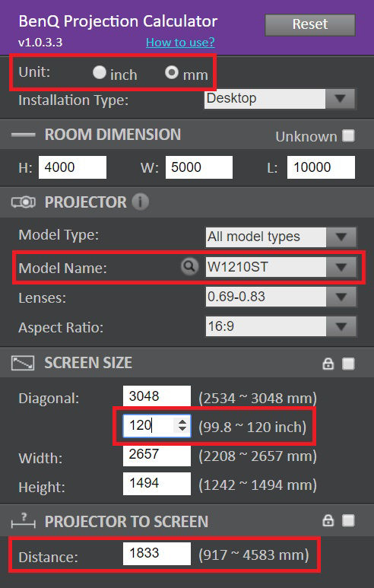Click the distance ruler icon with question mark

[24, 520]
